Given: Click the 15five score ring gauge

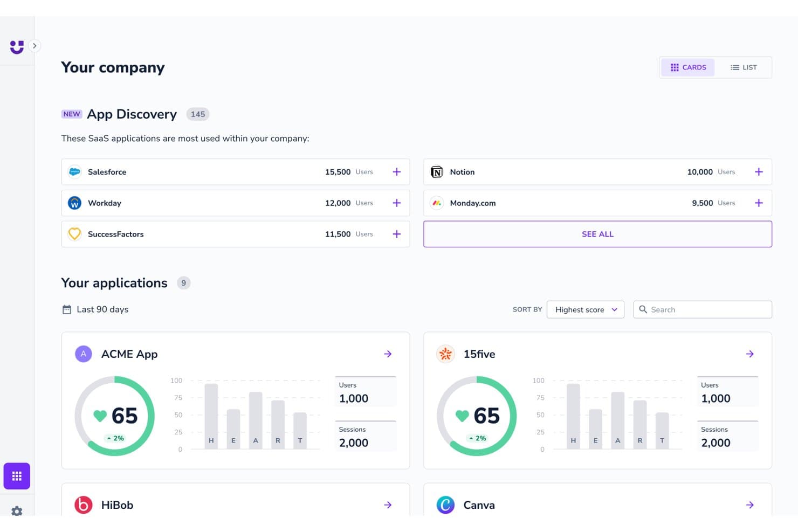Looking at the screenshot, I should tap(477, 416).
